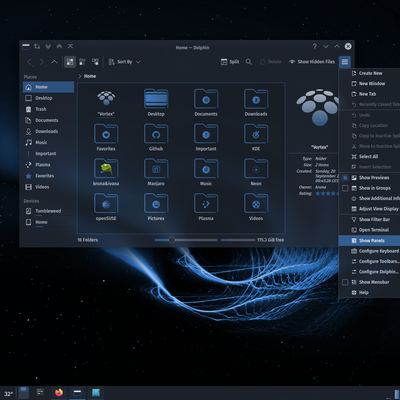The image size is (400, 400).
Task: Enable the Show Menubar checkbox
Action: pyautogui.click(x=345, y=282)
